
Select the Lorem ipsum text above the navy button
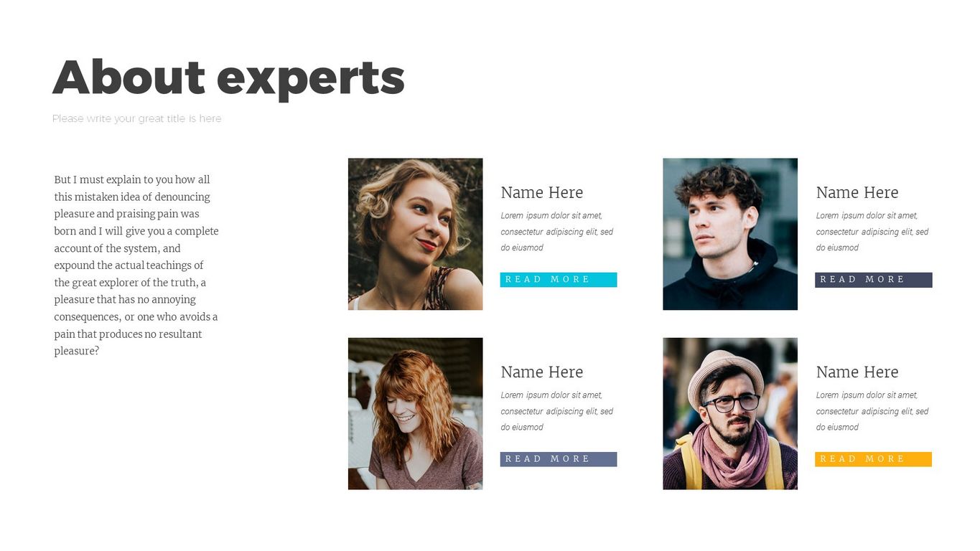(872, 231)
